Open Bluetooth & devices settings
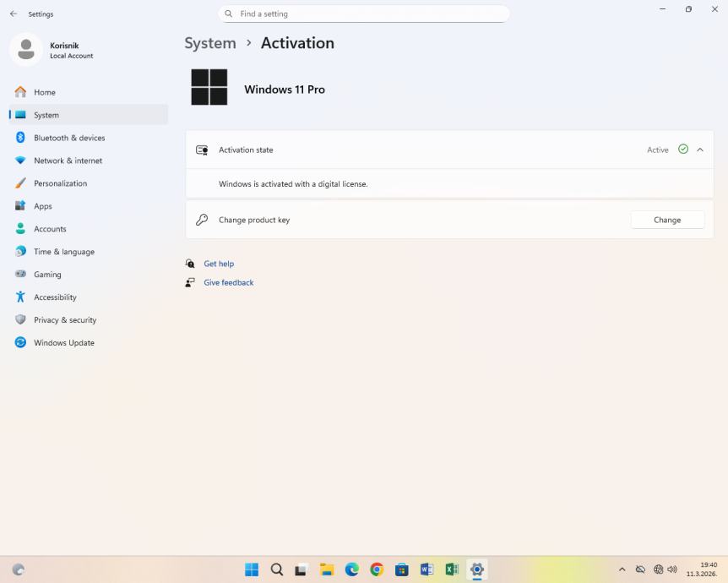 pos(88,138)
